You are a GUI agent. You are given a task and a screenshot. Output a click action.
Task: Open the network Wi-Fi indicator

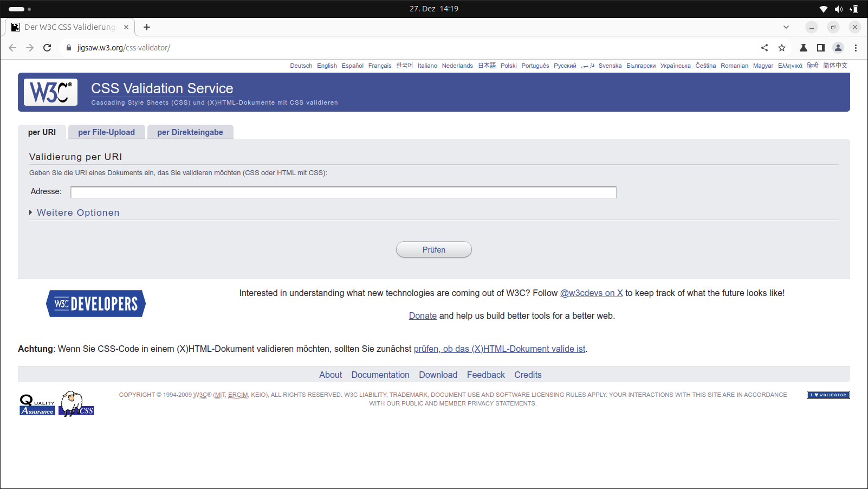pyautogui.click(x=824, y=9)
